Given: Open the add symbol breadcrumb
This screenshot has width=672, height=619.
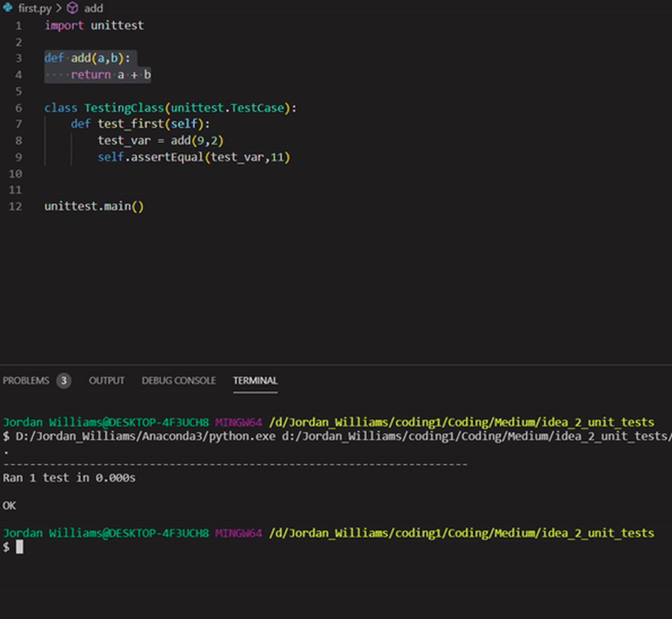Looking at the screenshot, I should click(95, 8).
